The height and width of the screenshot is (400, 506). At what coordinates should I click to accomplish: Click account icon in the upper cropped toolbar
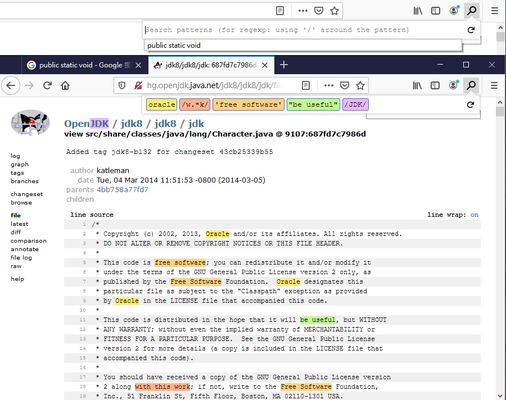pyautogui.click(x=454, y=10)
